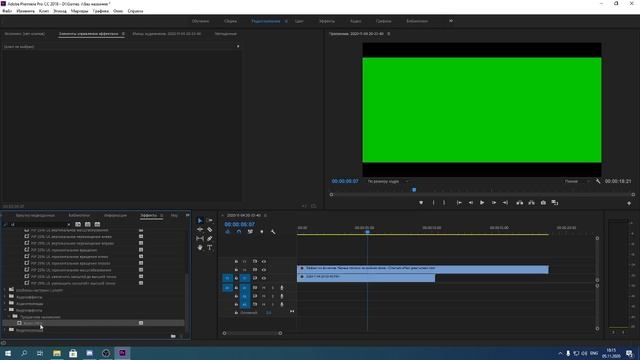
Task: Insert sequences as nests toggle
Action: [227, 232]
